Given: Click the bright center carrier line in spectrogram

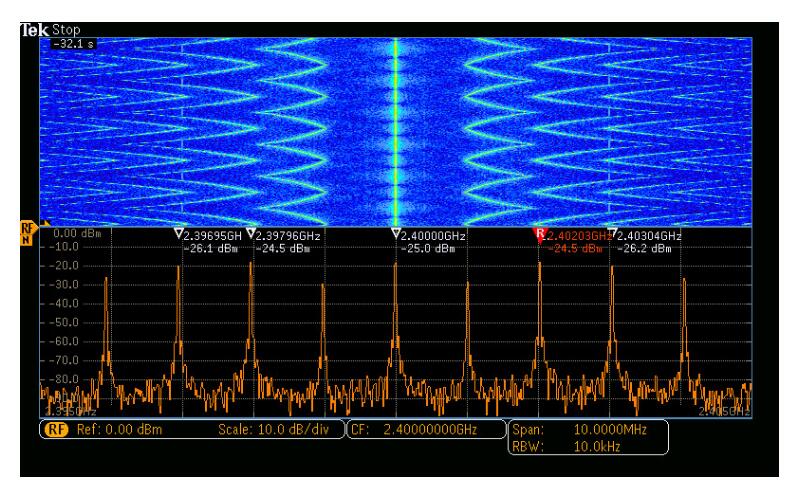Looking at the screenshot, I should (396, 132).
